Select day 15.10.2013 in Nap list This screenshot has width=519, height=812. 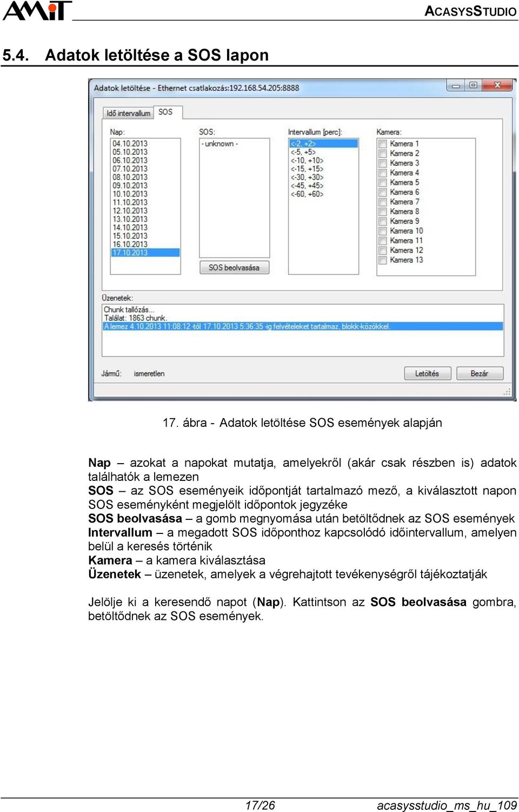click(x=145, y=236)
